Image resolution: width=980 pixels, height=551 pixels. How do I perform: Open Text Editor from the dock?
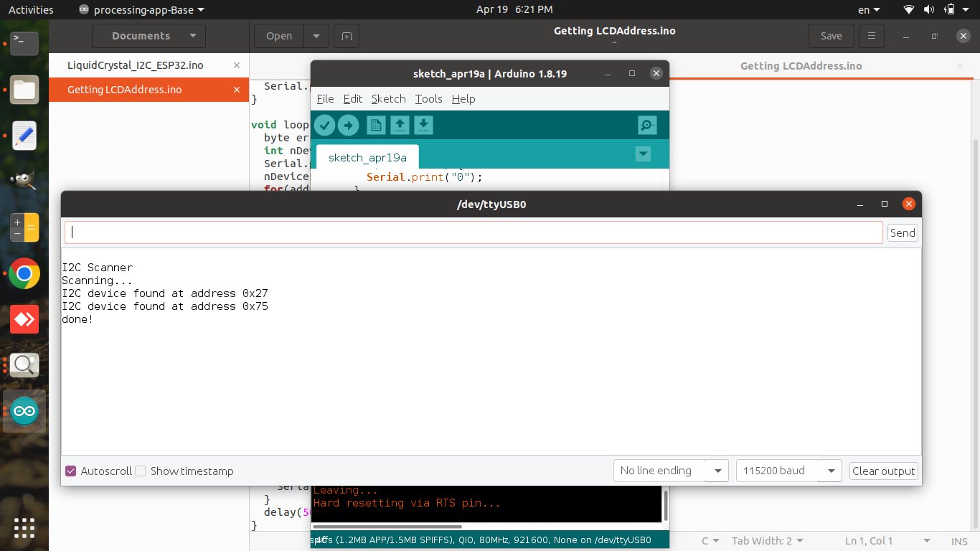(24, 136)
